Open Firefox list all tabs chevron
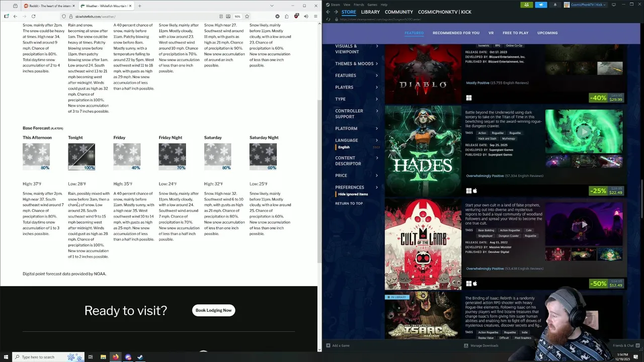 coord(272,6)
